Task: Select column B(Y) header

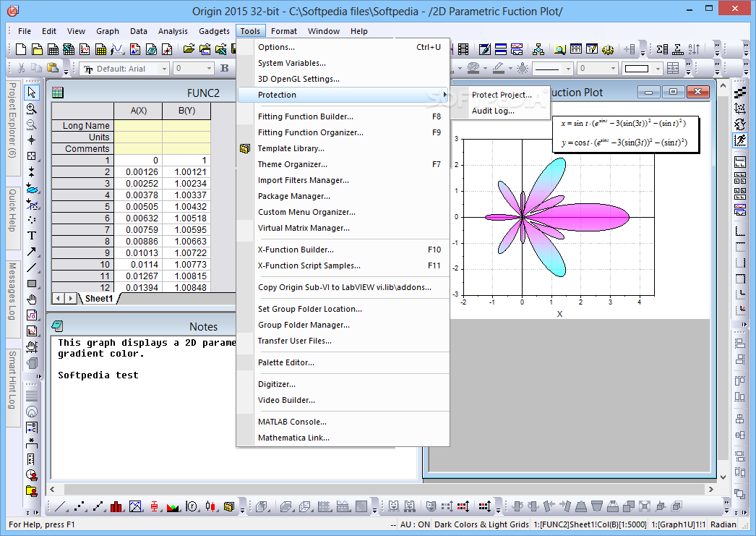Action: (186, 111)
